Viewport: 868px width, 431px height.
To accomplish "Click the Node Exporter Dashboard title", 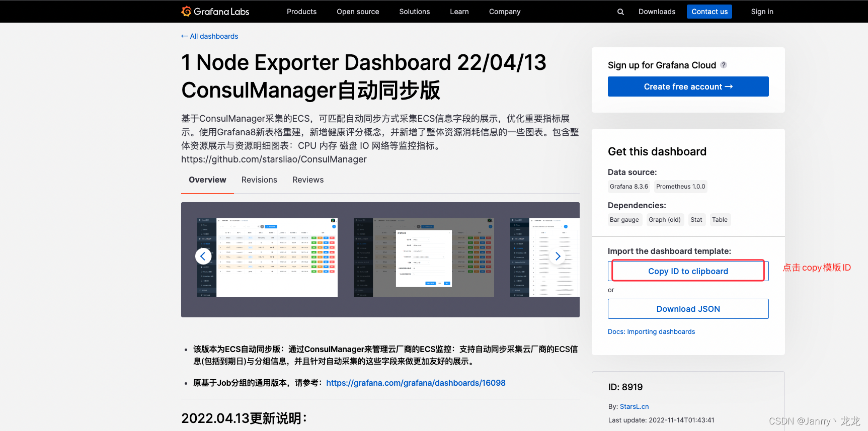I will [x=363, y=76].
